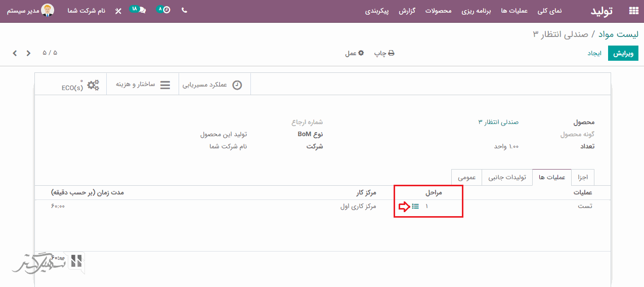This screenshot has height=287, width=644.
Task: Expand the عمل action dropdown
Action: [x=354, y=53]
